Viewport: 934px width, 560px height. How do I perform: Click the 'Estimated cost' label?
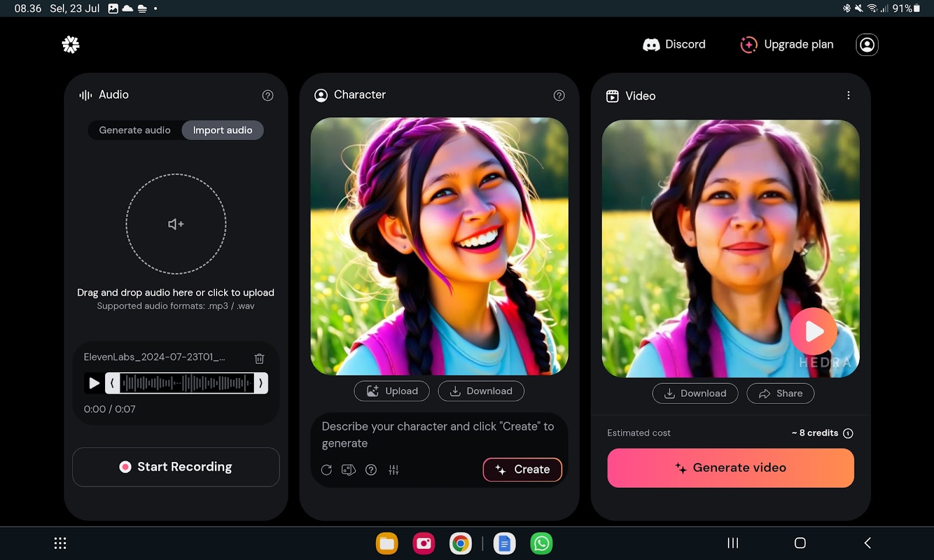[639, 433]
